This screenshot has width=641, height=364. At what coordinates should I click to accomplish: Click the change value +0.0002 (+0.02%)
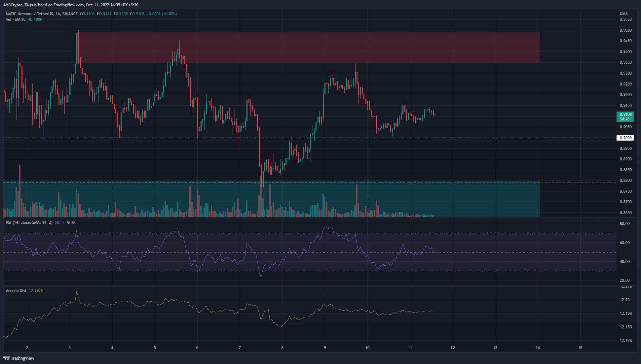pos(162,14)
